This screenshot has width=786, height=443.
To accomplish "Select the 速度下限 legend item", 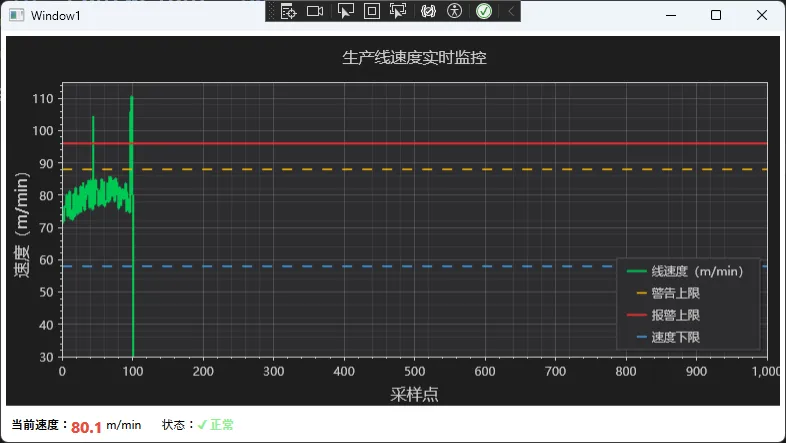I will [x=675, y=337].
